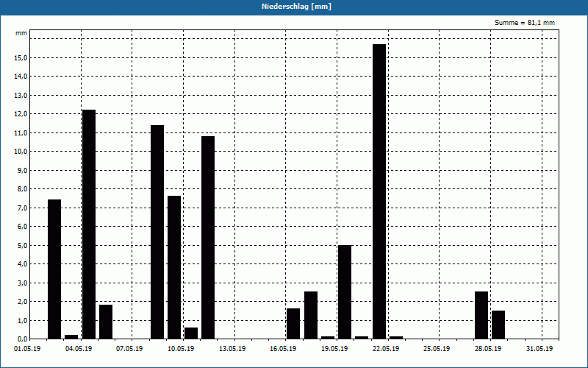
Task: Click the tallest bar reaching about 15,7 mm
Action: (x=379, y=191)
